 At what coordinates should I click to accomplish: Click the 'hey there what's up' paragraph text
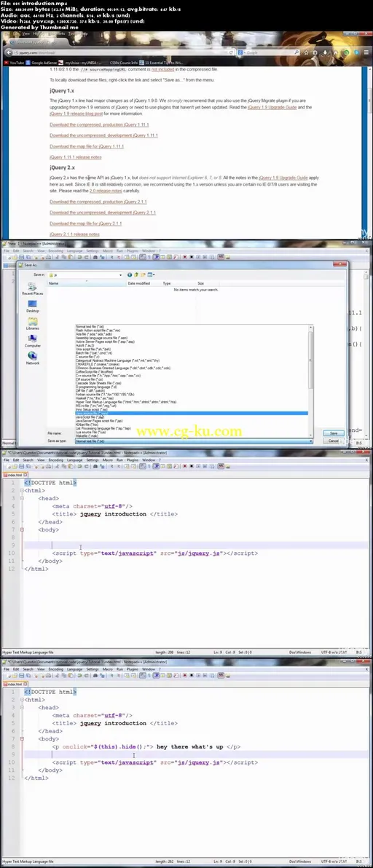click(x=190, y=747)
